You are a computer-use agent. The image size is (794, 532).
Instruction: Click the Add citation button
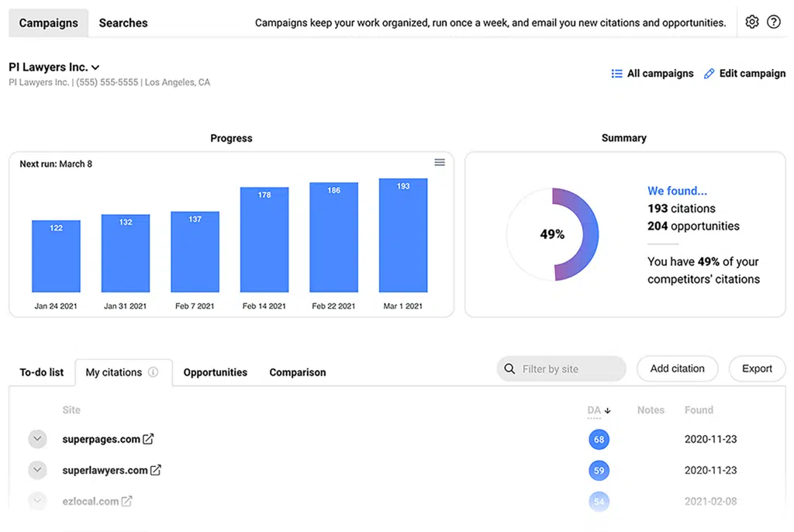coord(677,368)
